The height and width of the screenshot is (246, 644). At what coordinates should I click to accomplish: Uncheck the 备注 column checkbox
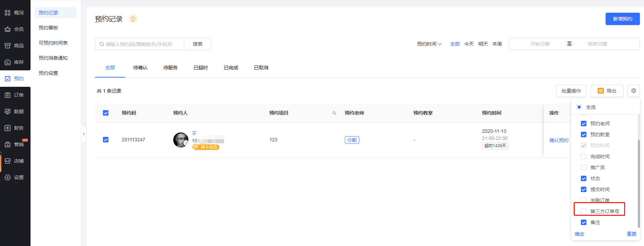click(x=584, y=222)
